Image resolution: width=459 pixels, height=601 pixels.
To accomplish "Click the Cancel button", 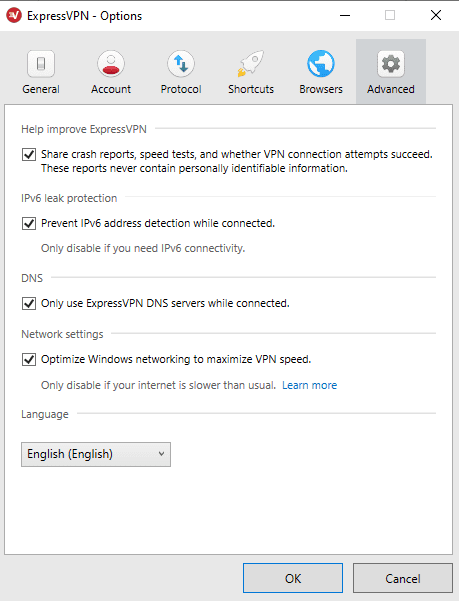I will 403,578.
